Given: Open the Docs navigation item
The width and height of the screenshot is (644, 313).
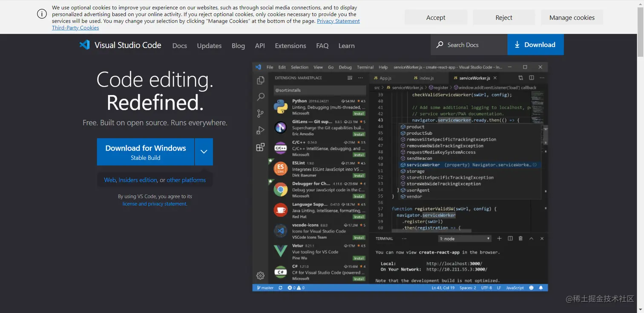Looking at the screenshot, I should pos(180,46).
